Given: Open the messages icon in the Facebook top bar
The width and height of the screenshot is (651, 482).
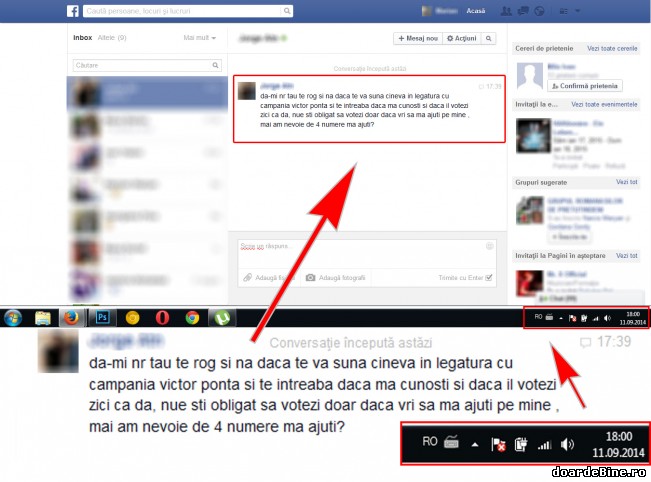Looking at the screenshot, I should pos(523,11).
